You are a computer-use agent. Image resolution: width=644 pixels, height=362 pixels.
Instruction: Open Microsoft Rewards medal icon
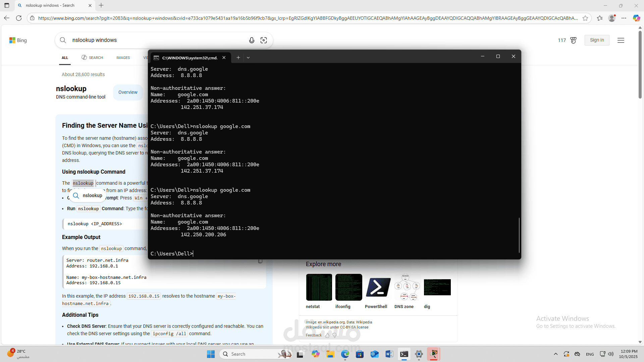point(574,40)
